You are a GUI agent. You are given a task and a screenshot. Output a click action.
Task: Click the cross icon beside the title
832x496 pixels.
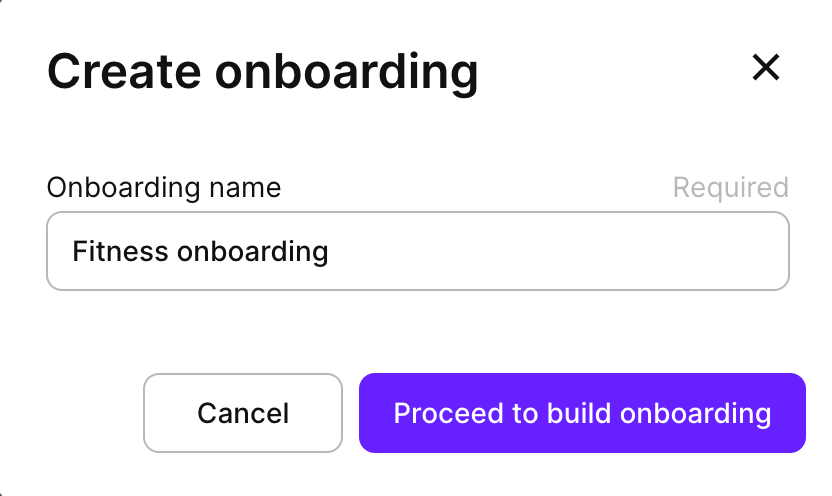pyautogui.click(x=766, y=67)
